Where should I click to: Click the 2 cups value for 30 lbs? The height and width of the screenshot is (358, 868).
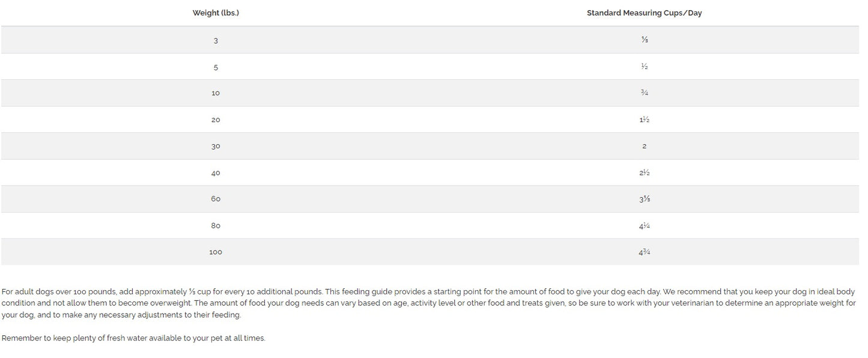pos(644,146)
